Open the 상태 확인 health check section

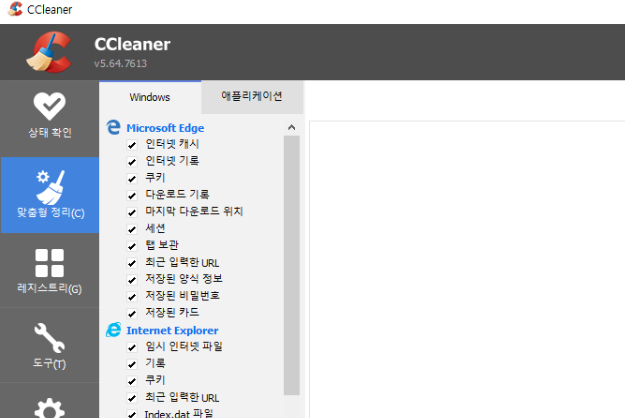[x=49, y=116]
